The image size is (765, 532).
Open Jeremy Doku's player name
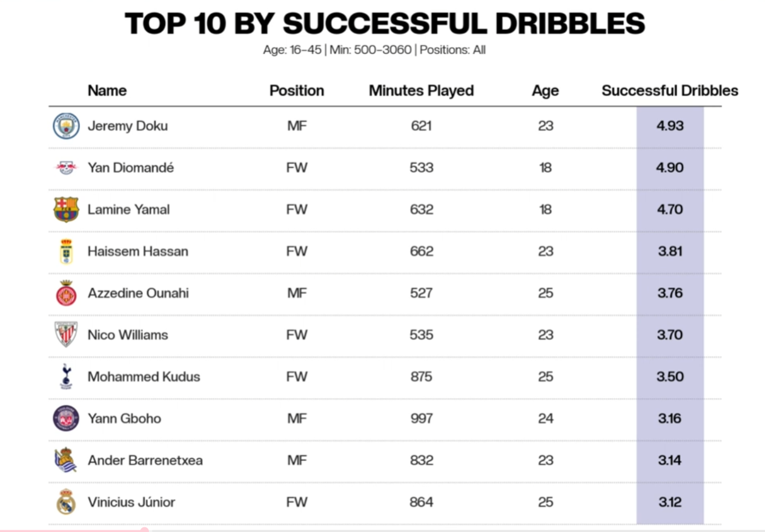click(x=128, y=126)
